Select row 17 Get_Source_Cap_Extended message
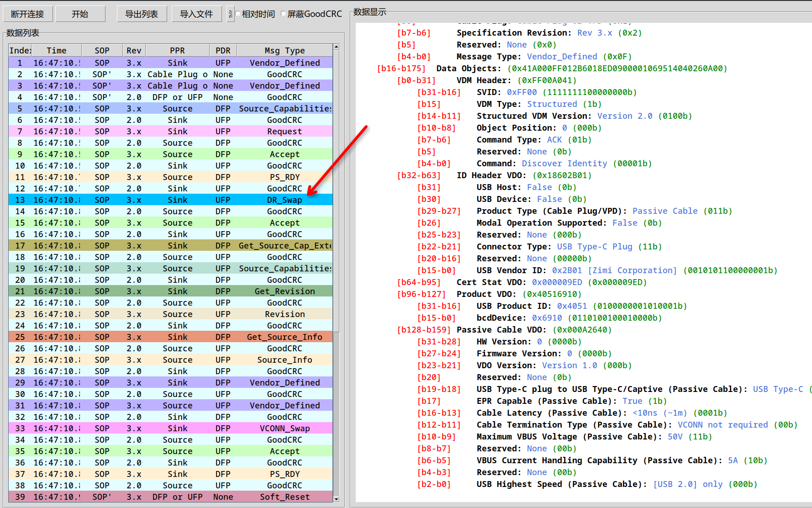Screen dimensions: 812x508 pos(170,245)
